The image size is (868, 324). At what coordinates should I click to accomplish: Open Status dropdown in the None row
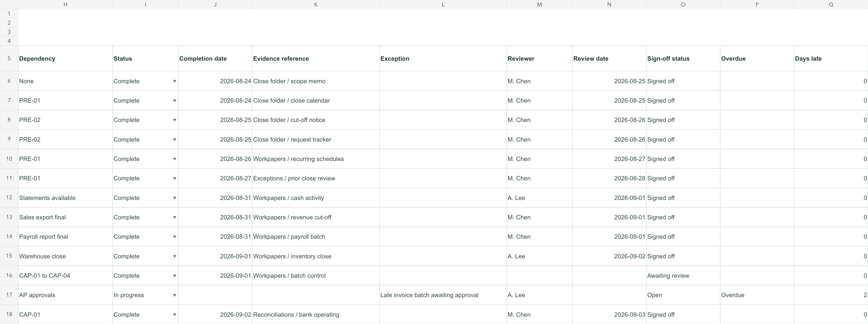pos(174,81)
